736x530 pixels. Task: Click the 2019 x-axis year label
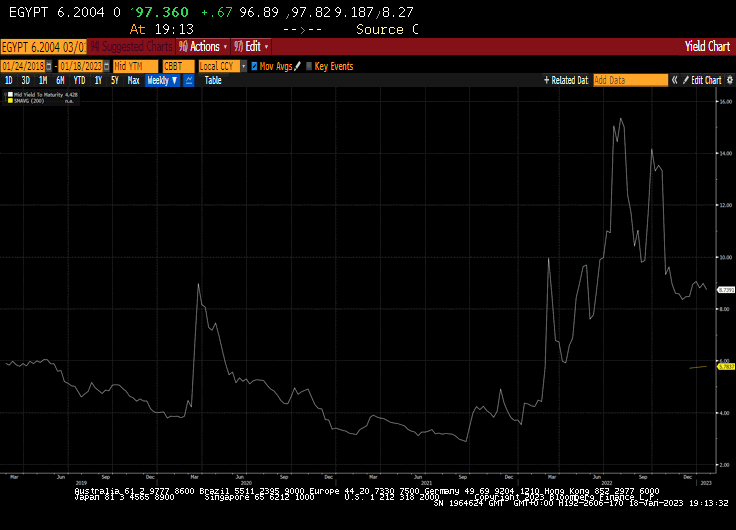81,483
